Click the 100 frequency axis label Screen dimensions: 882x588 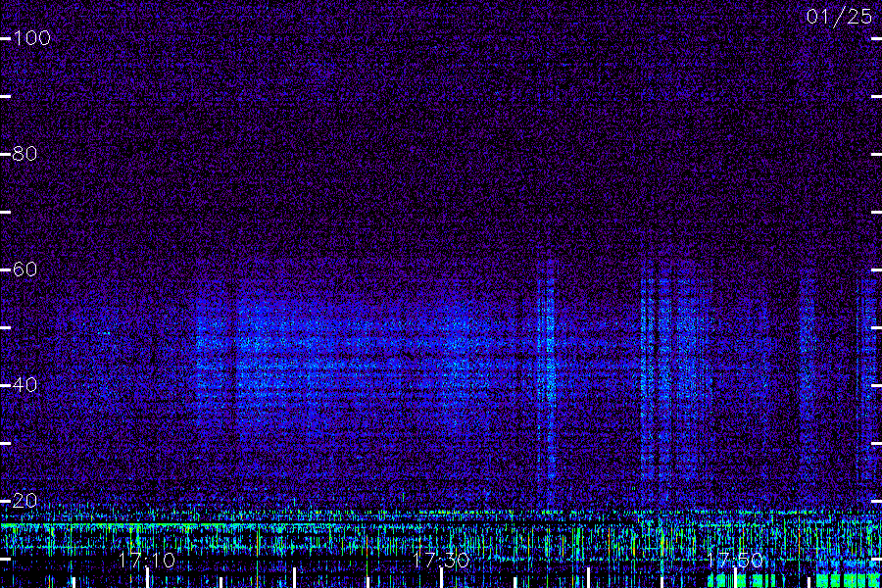(x=31, y=38)
